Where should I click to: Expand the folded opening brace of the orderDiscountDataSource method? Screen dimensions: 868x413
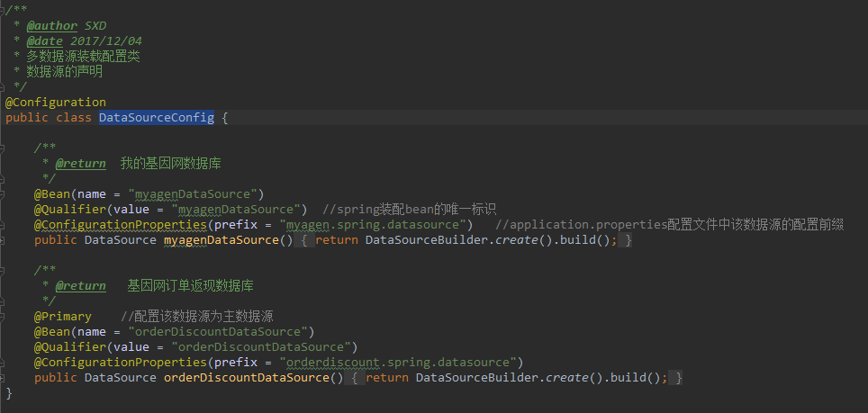(356, 378)
